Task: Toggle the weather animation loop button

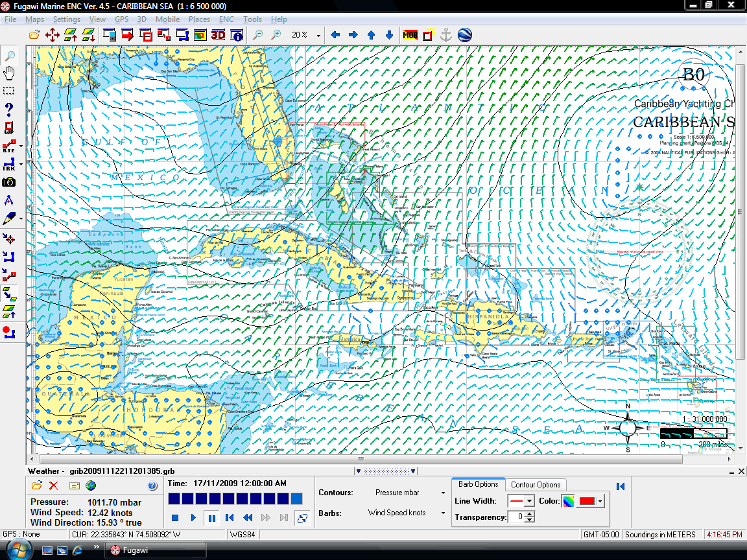Action: (x=302, y=518)
